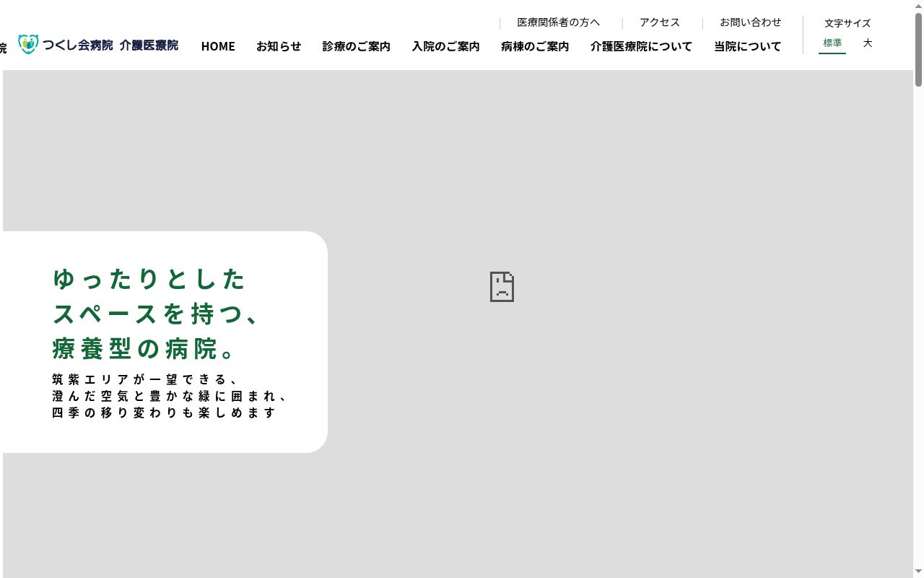Click the heading ゆったりとした
The image size is (924, 578).
(149, 278)
